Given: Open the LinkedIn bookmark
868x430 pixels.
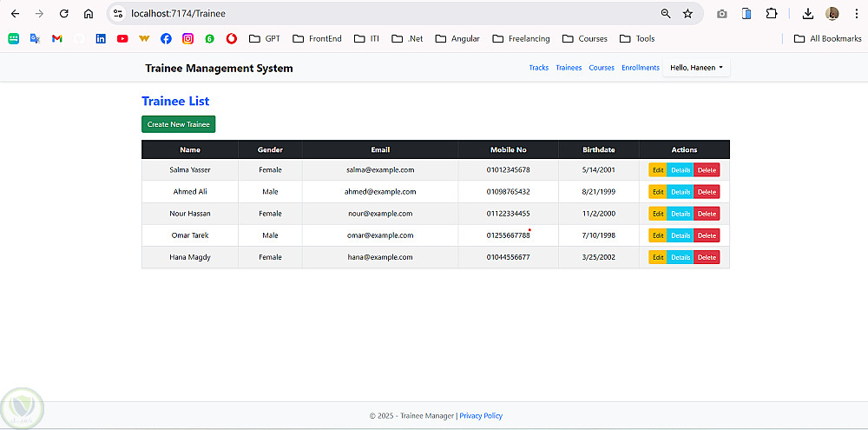Looking at the screenshot, I should 101,38.
